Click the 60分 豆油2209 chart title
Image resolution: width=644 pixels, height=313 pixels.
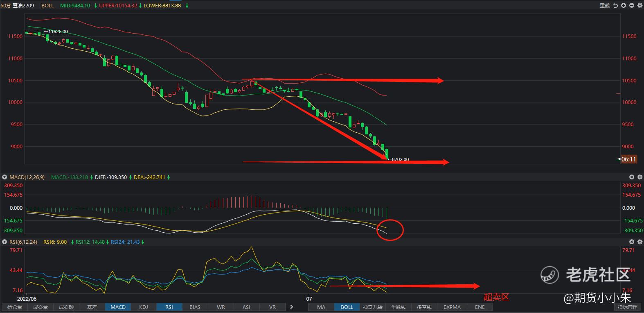tap(18, 6)
